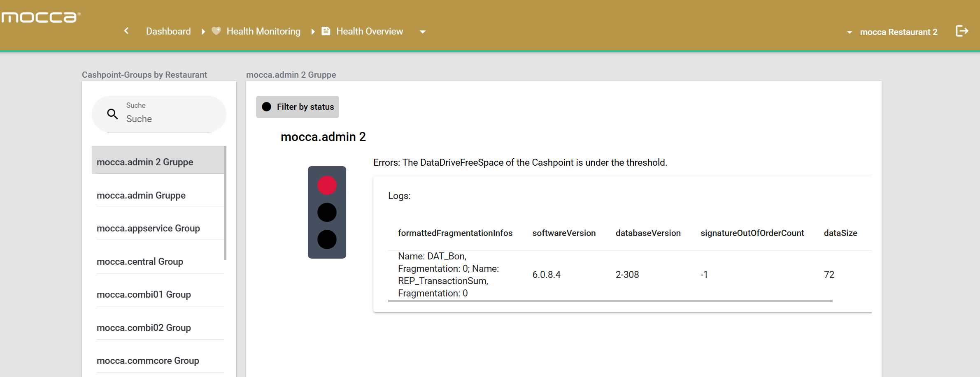Open the Dashboard breadcrumb
Image resolution: width=980 pixels, height=377 pixels.
pos(168,31)
